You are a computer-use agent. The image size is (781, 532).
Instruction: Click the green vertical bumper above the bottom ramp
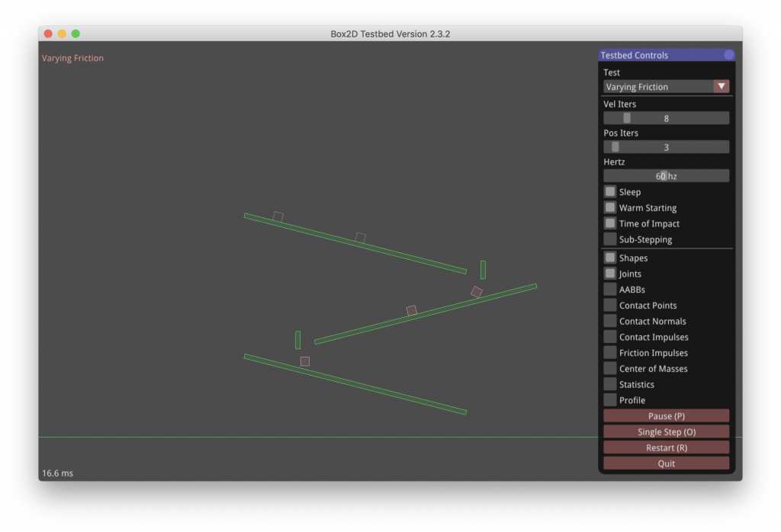pos(298,340)
